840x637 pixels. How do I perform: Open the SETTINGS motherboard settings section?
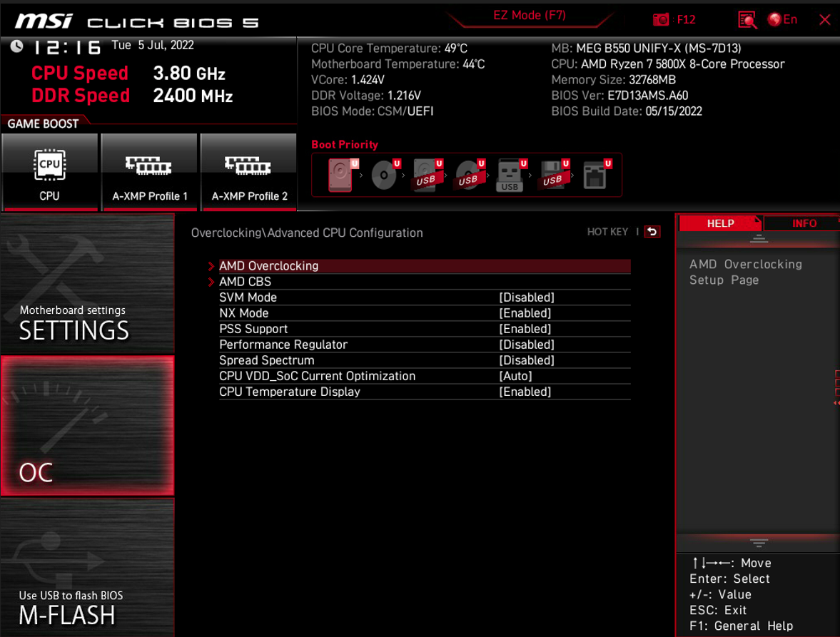tap(87, 284)
